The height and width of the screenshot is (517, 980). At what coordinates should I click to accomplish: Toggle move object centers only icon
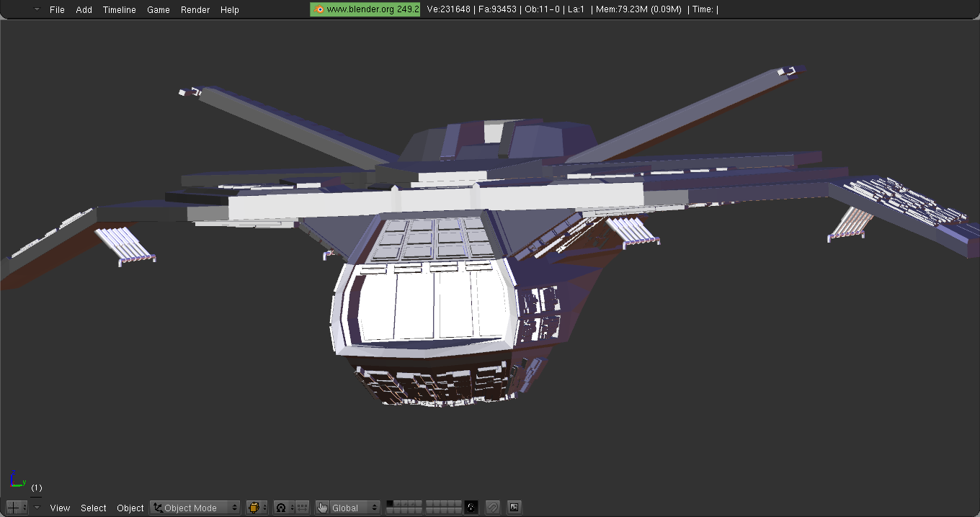tap(303, 508)
